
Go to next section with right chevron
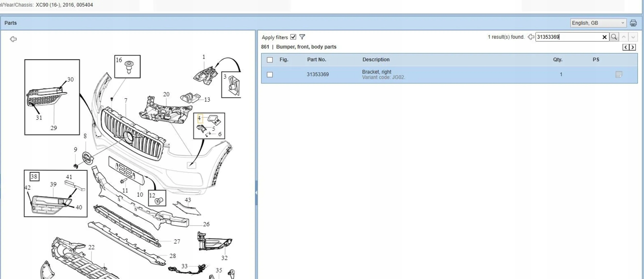click(632, 47)
